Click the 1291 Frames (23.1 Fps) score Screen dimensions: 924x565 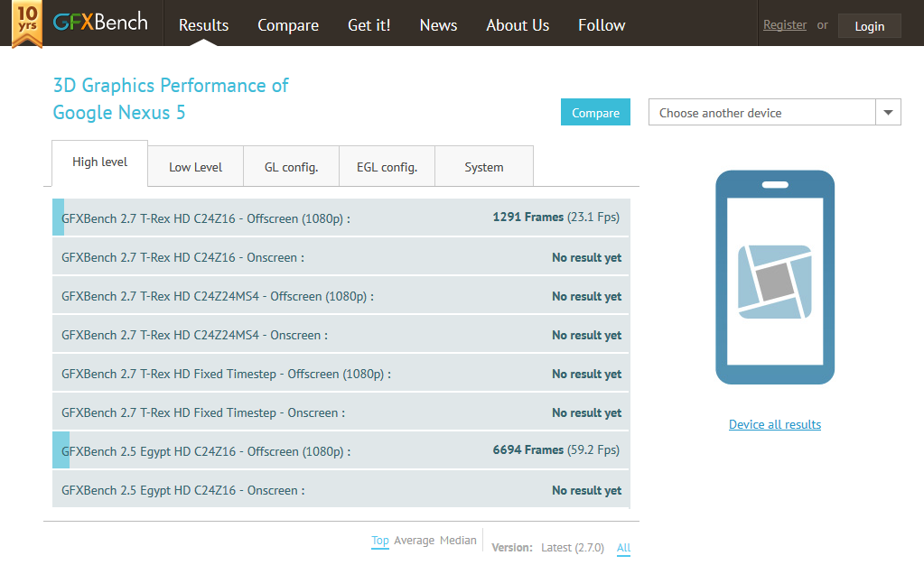point(555,217)
